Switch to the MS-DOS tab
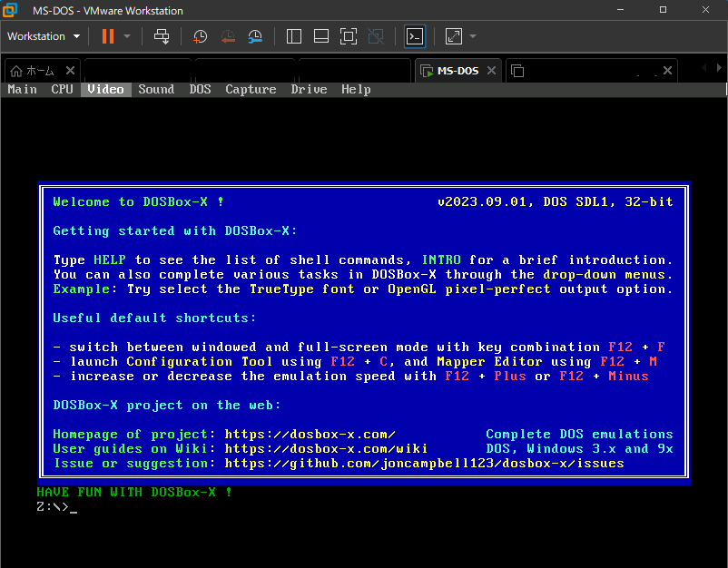 click(x=457, y=70)
